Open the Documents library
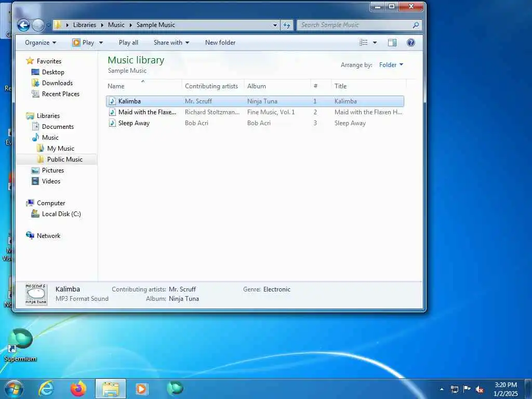Viewport: 532px width, 399px height. [58, 127]
